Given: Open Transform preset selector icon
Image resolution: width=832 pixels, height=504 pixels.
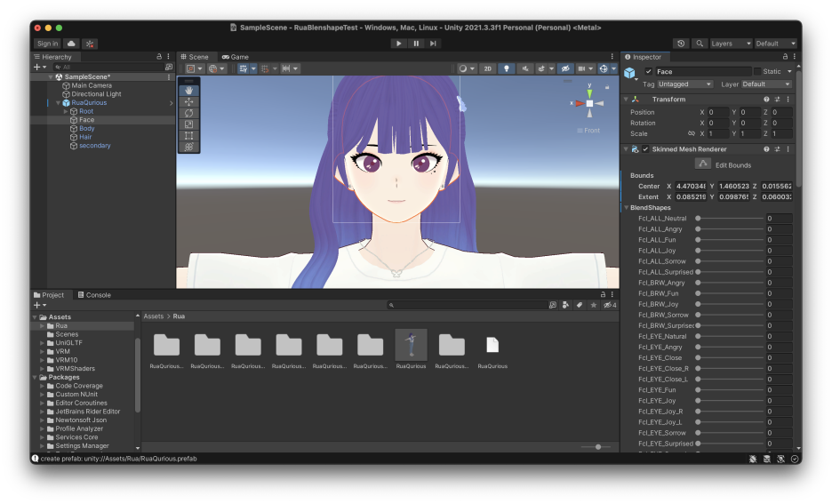Looking at the screenshot, I should 778,100.
